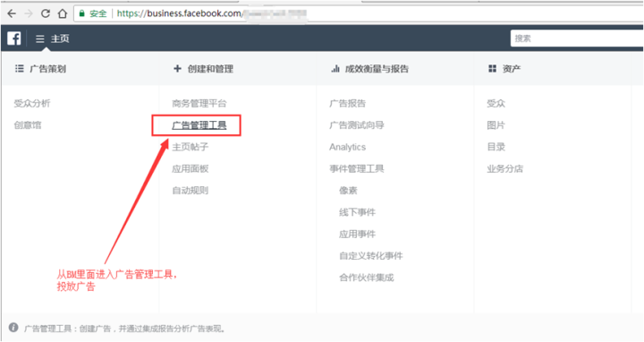Open 事件管理工具
Screen dimensions: 644x342
357,168
